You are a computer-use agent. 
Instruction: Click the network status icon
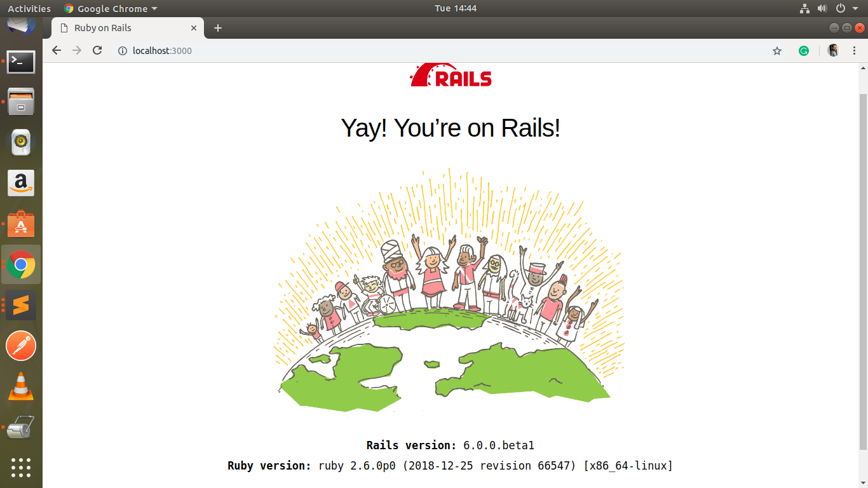pyautogui.click(x=804, y=8)
